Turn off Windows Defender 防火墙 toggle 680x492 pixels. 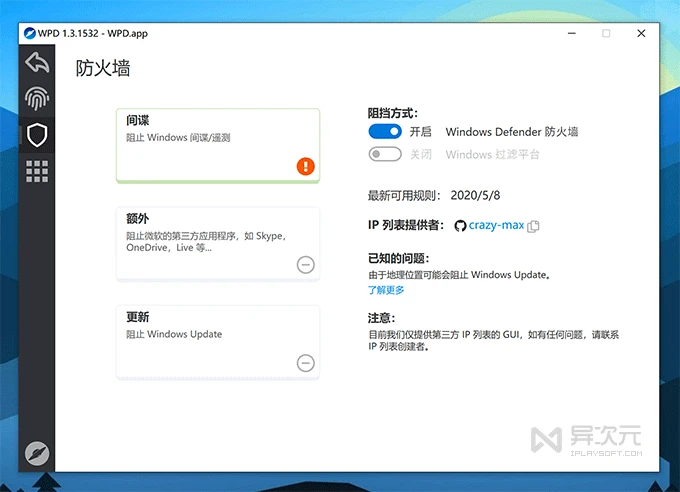pyautogui.click(x=385, y=131)
